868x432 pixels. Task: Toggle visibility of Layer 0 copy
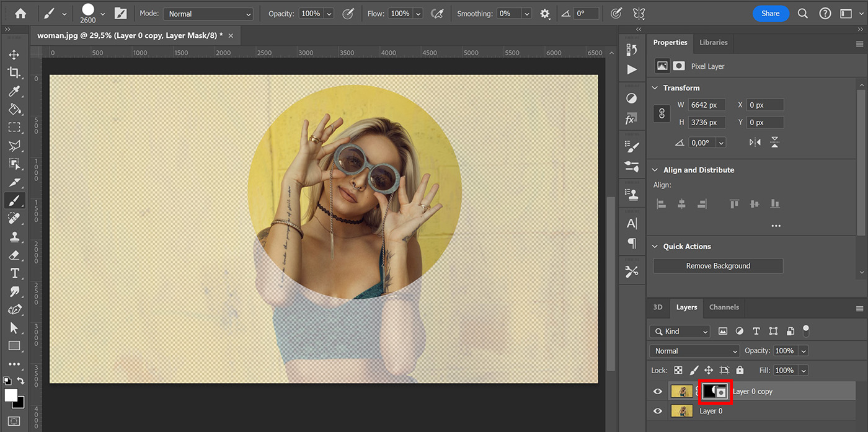pyautogui.click(x=658, y=391)
